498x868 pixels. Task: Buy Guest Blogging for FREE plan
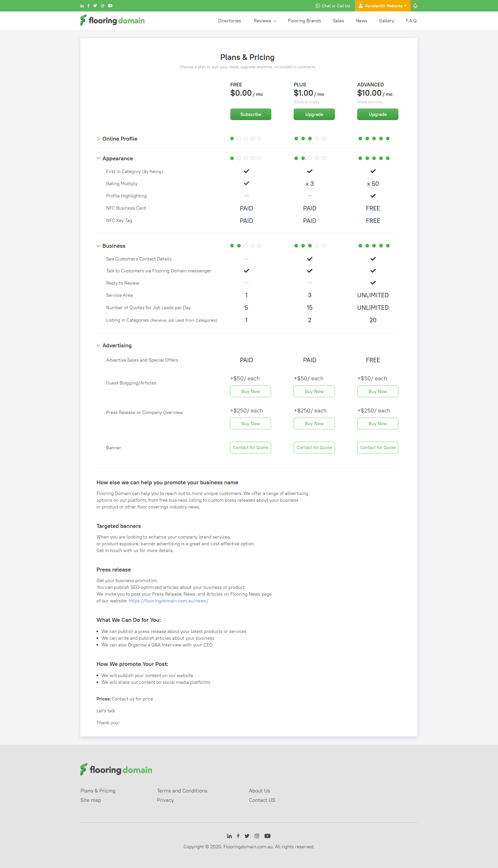tap(250, 391)
